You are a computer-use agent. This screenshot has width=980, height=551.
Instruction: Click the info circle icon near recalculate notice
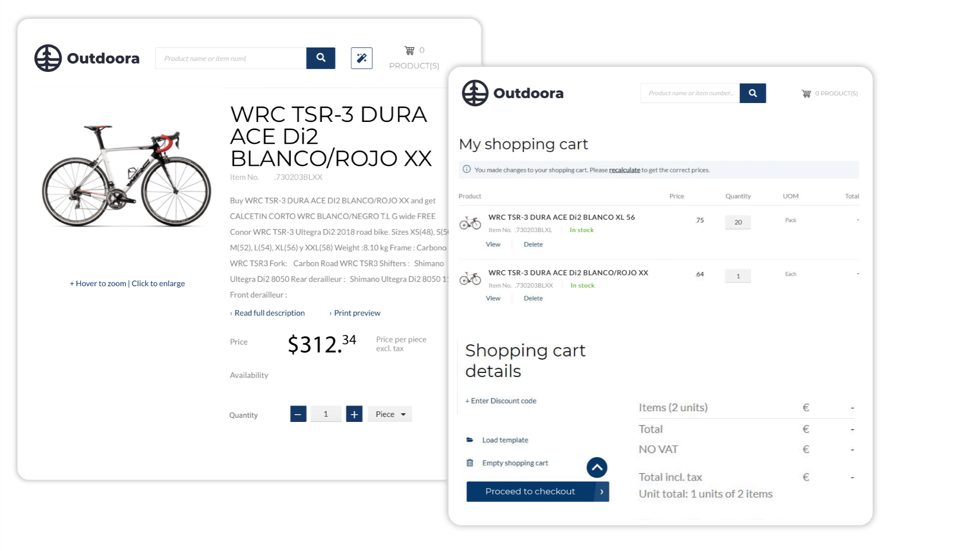point(467,169)
